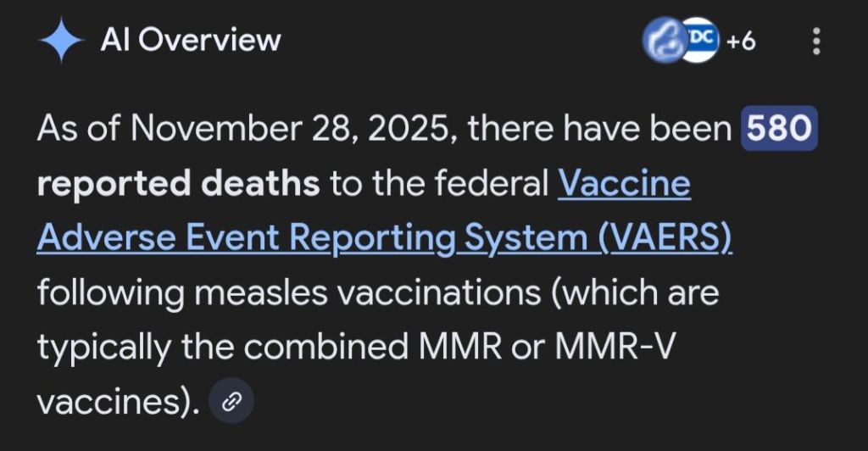Follow the 'Adverse Event Reporting System' link

[315, 239]
